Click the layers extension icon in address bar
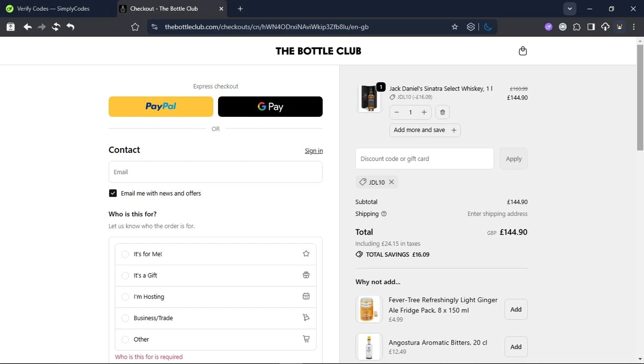The height and width of the screenshot is (364, 644). (x=471, y=27)
